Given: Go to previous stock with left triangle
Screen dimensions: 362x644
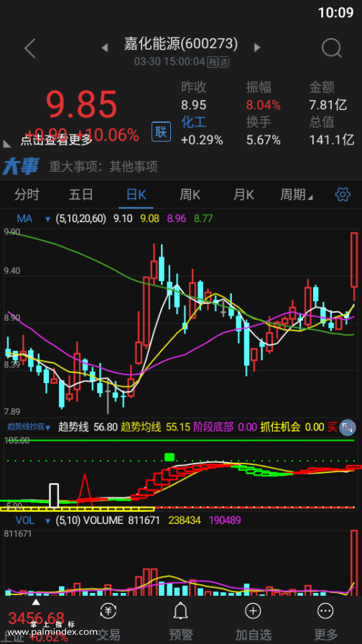Looking at the screenshot, I should point(105,48).
